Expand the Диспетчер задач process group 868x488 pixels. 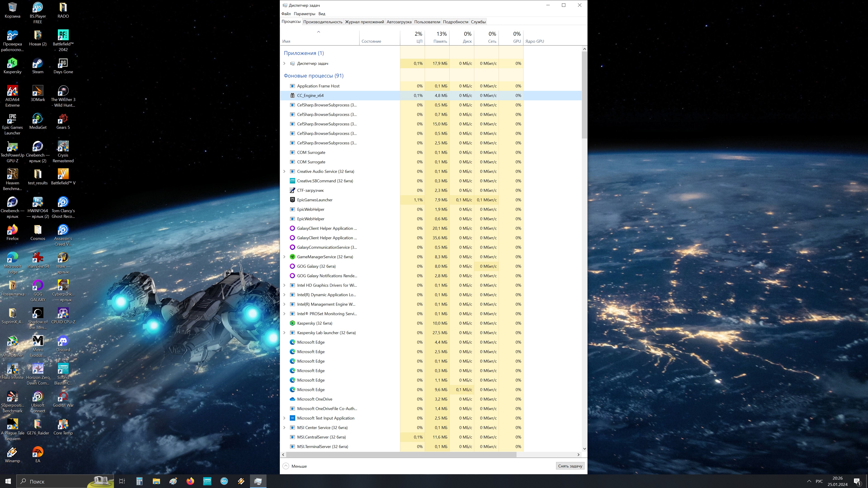[x=284, y=63]
